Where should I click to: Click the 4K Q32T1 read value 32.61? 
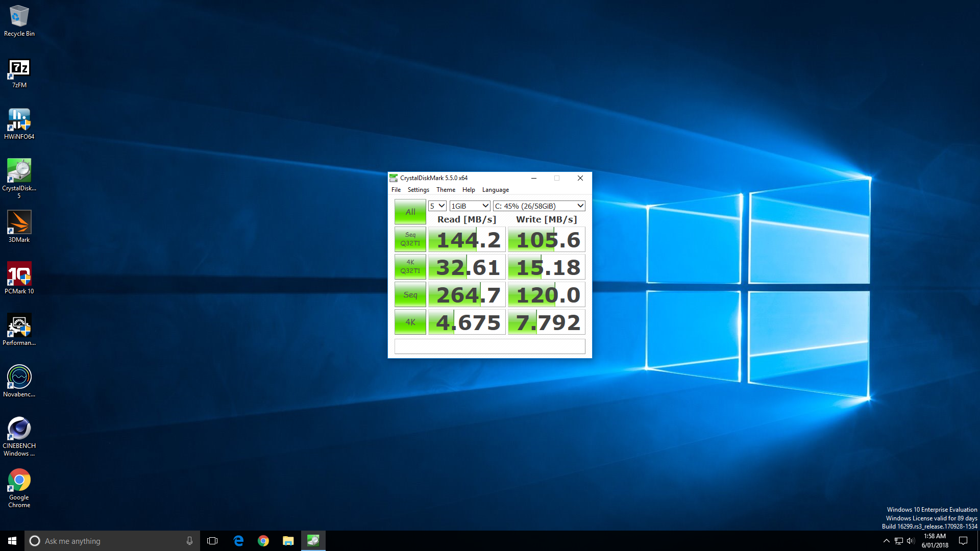(x=467, y=267)
